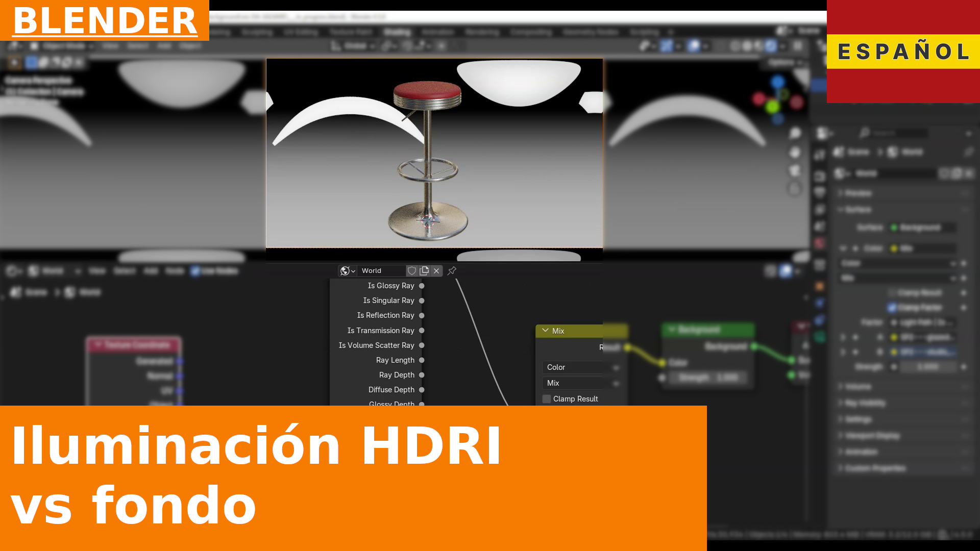This screenshot has height=551, width=980.
Task: Open the Global transform orientation dropdown
Action: (353, 46)
